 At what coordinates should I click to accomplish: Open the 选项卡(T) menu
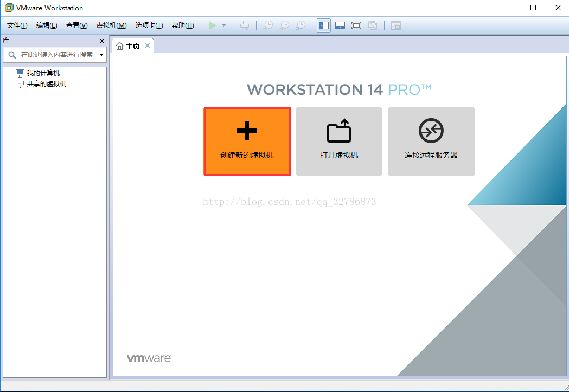(x=149, y=25)
